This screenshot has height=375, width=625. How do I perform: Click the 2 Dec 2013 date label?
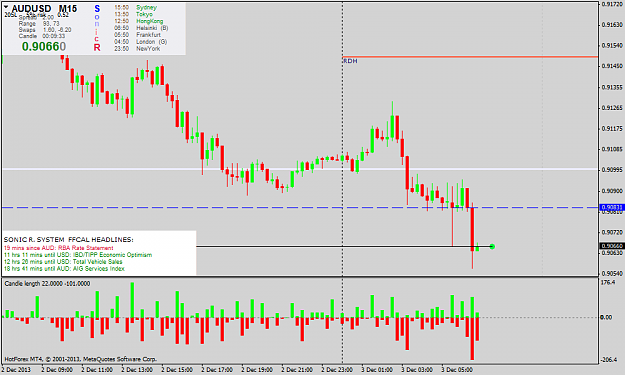pos(16,370)
